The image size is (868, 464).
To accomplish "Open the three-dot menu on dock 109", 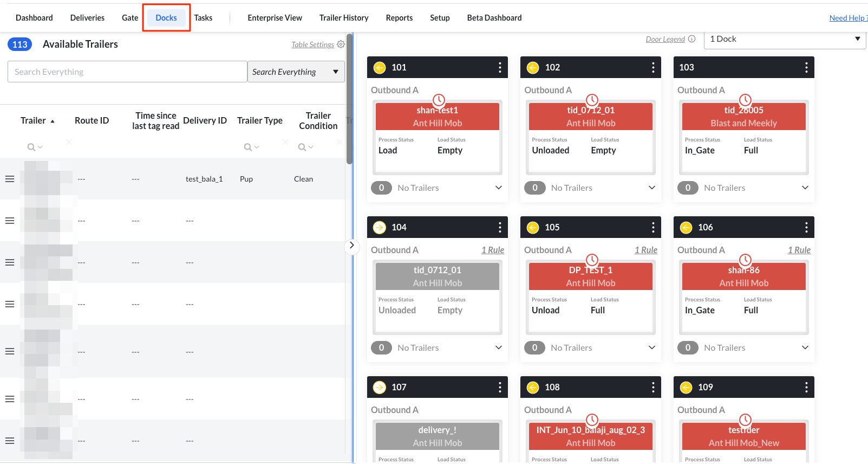I will point(806,387).
